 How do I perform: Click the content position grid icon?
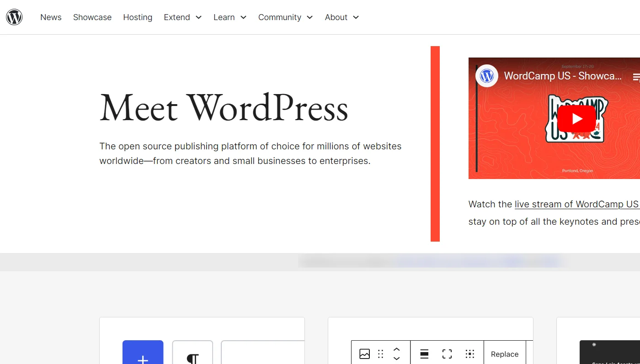click(469, 354)
